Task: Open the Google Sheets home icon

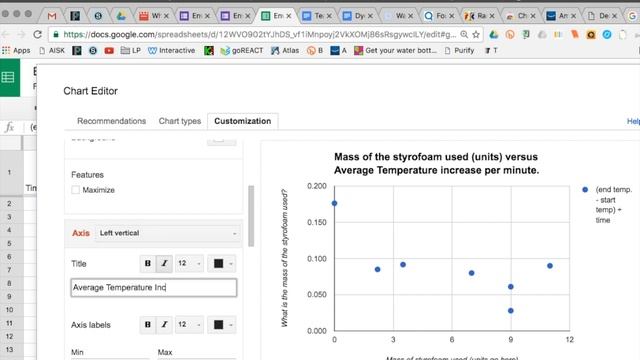Action: 8,77
